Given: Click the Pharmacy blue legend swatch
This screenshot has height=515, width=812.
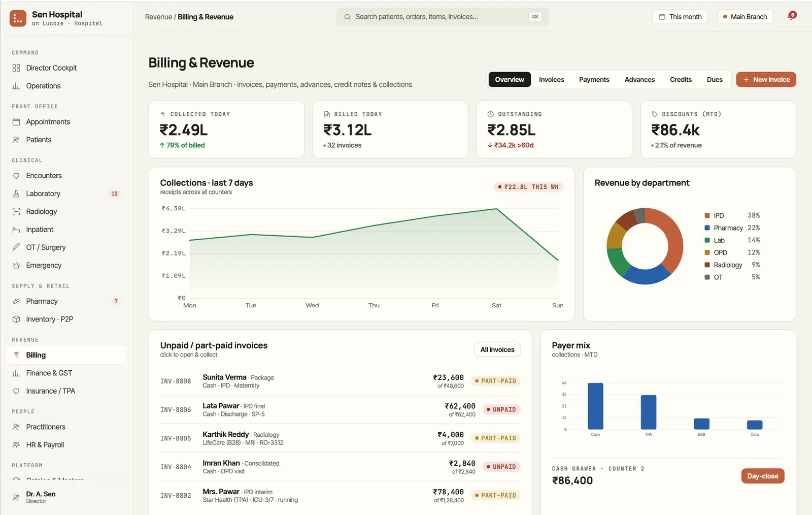Looking at the screenshot, I should (x=707, y=228).
